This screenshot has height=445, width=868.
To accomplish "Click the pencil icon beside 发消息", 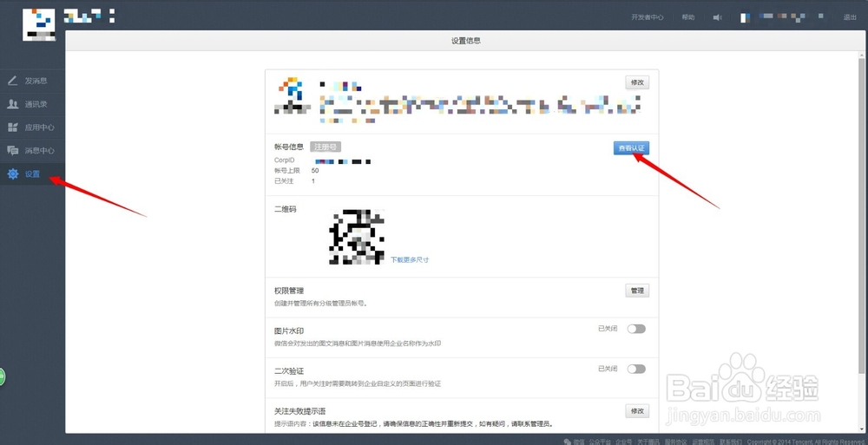I will coord(12,81).
